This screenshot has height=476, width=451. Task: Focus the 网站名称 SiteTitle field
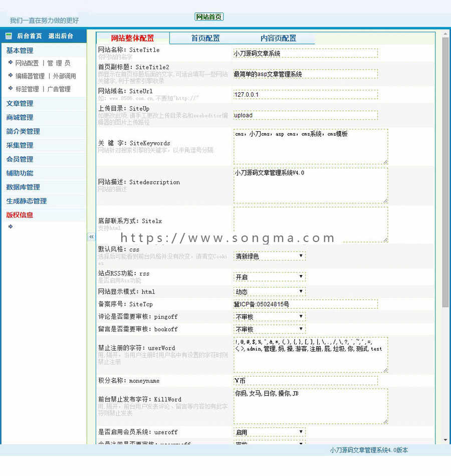pos(306,53)
